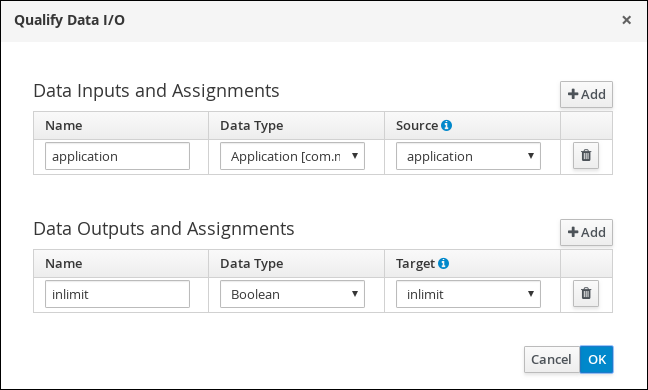Add a new data input row
This screenshot has width=648, height=390.
586,94
